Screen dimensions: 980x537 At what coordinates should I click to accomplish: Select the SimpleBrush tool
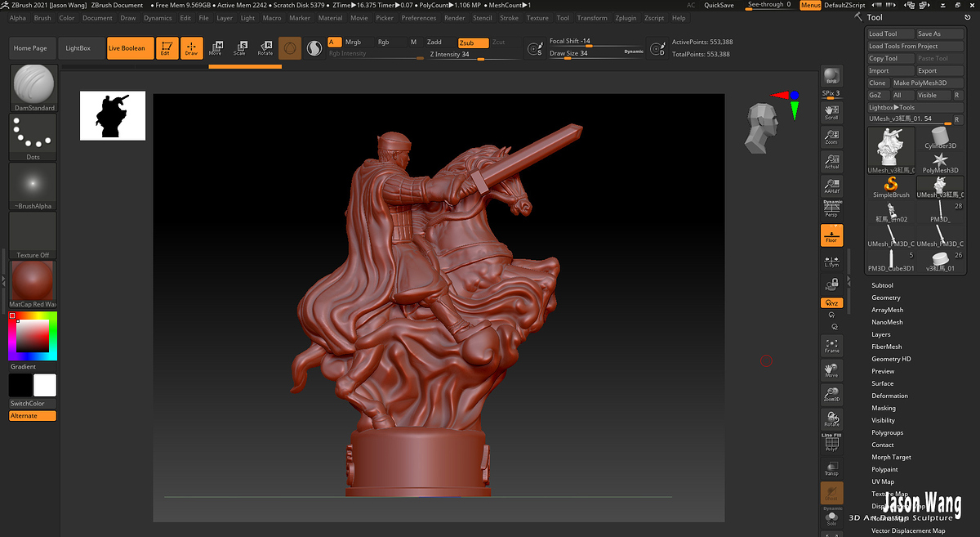click(891, 187)
